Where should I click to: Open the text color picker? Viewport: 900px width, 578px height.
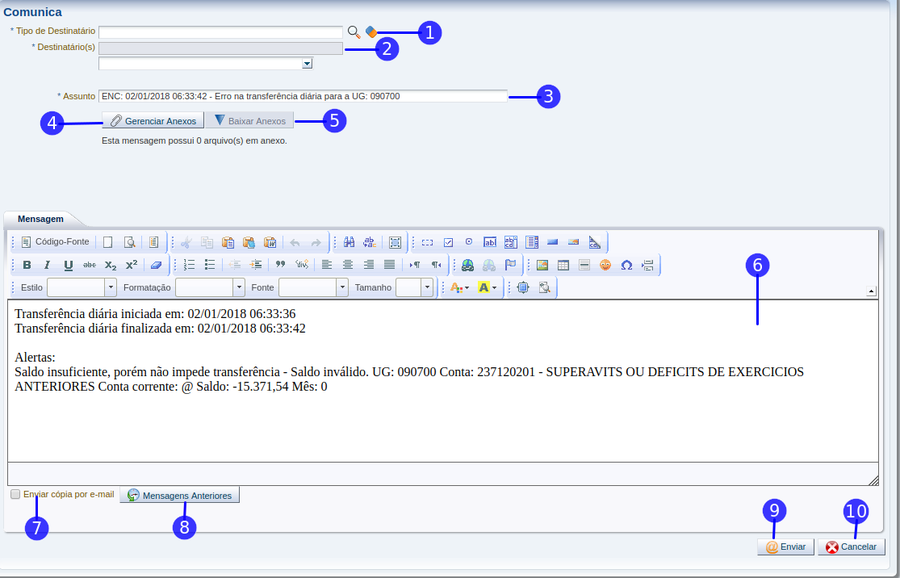[x=459, y=288]
